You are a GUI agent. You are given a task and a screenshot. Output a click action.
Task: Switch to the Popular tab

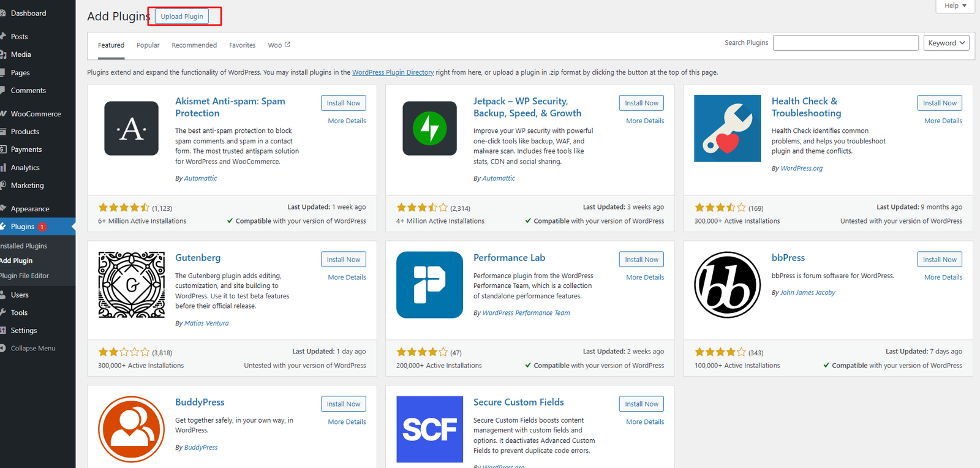pyautogui.click(x=148, y=45)
